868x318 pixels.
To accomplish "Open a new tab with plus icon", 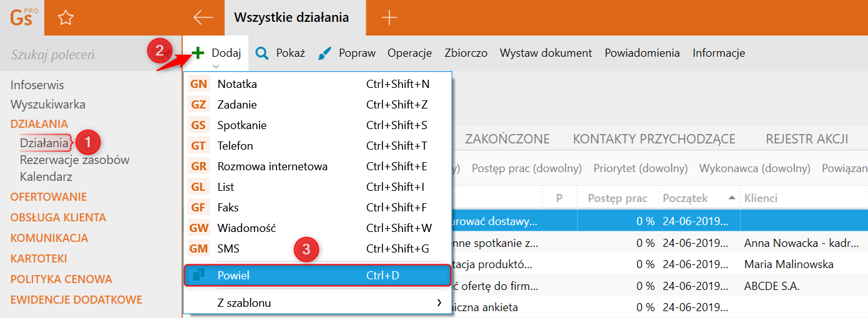I will tap(389, 17).
